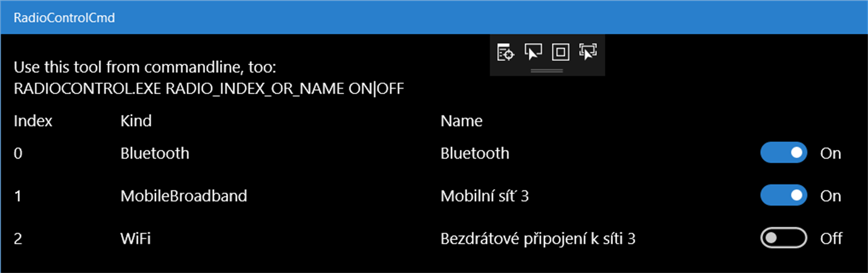Click the debug toolbar collapse handle bar
Screen dimensions: 868x273
coord(547,71)
